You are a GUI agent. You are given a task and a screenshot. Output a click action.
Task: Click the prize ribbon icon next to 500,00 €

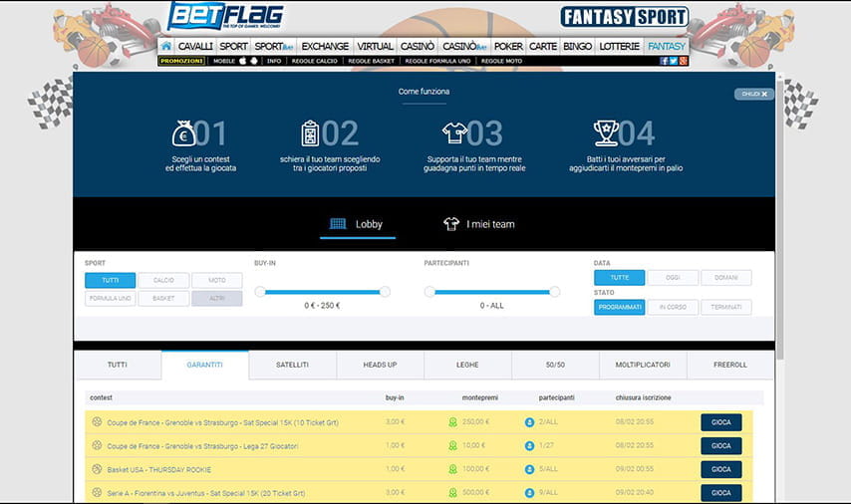coord(452,493)
